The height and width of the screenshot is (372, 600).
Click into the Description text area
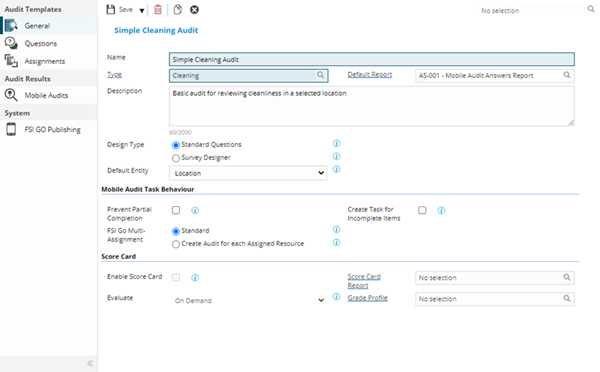coord(372,106)
